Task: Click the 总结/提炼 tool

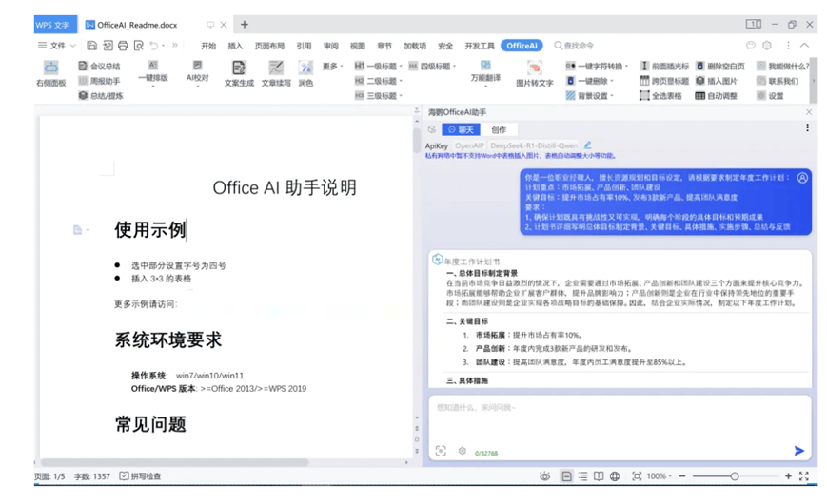Action: tap(101, 95)
